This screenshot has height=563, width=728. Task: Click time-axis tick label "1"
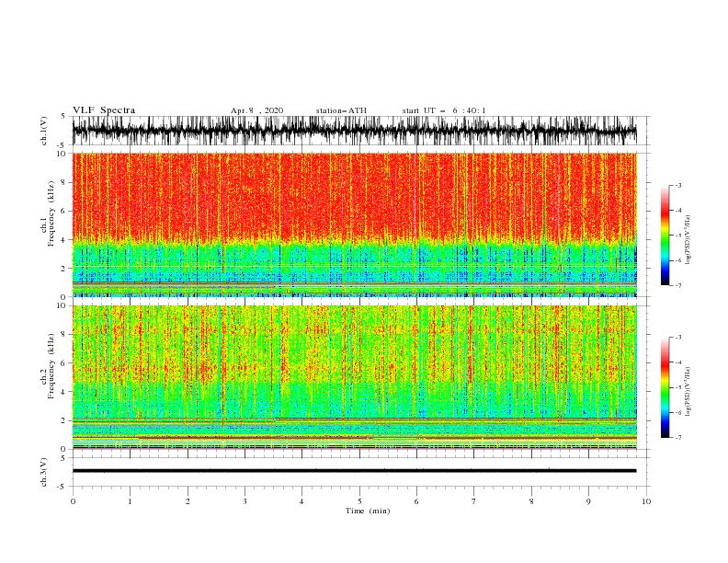pos(130,501)
